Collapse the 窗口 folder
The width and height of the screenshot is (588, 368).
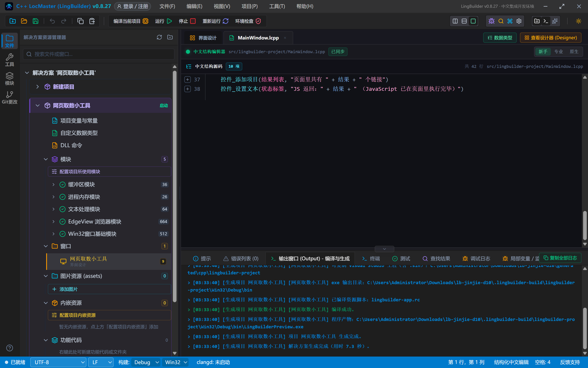pyautogui.click(x=46, y=246)
